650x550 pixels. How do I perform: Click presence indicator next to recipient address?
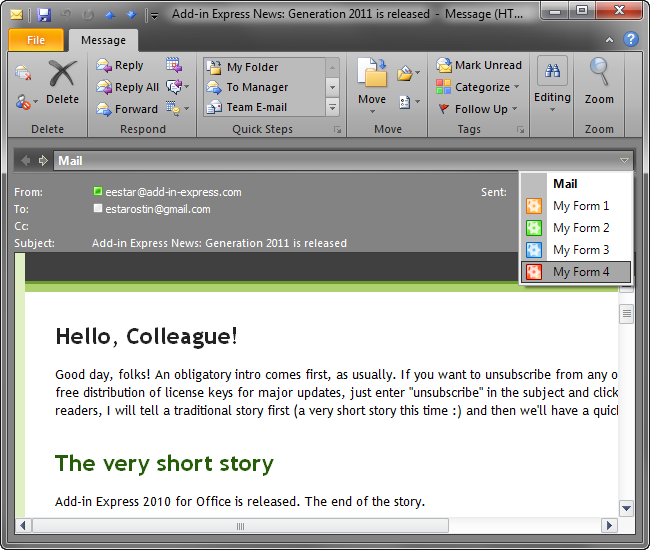98,208
